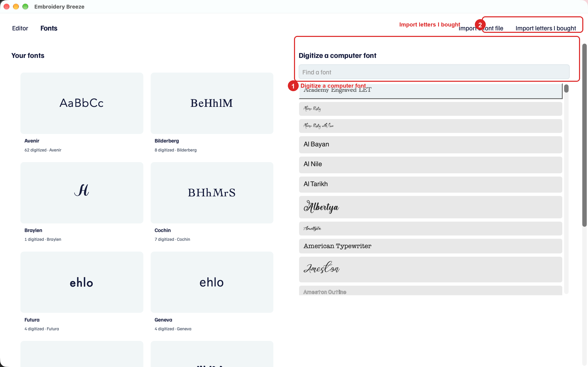The width and height of the screenshot is (588, 367).
Task: Click the font list scrollbar thumb
Action: pos(566,88)
